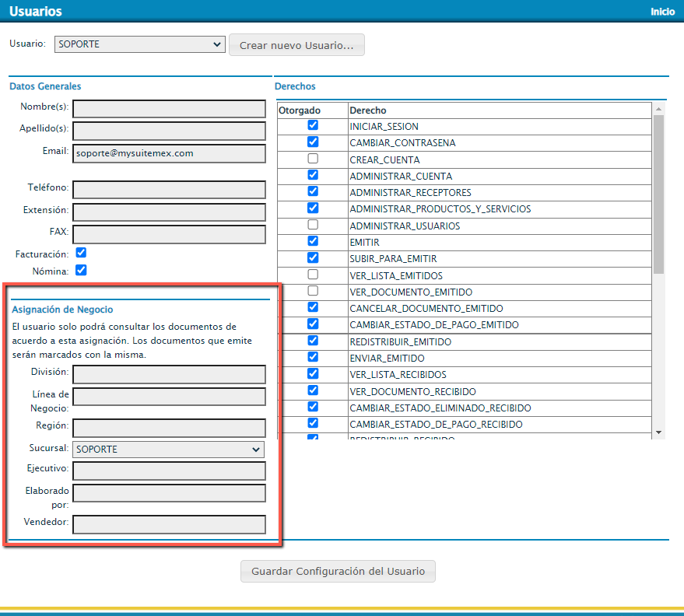Uncheck the SUBIR_PARA_EMITIR right

(x=313, y=257)
